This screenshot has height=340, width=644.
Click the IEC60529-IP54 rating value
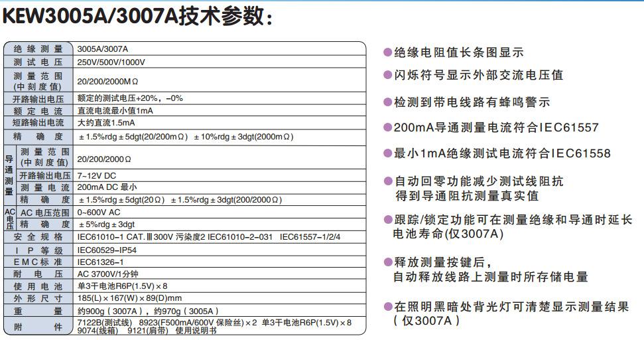[106, 250]
